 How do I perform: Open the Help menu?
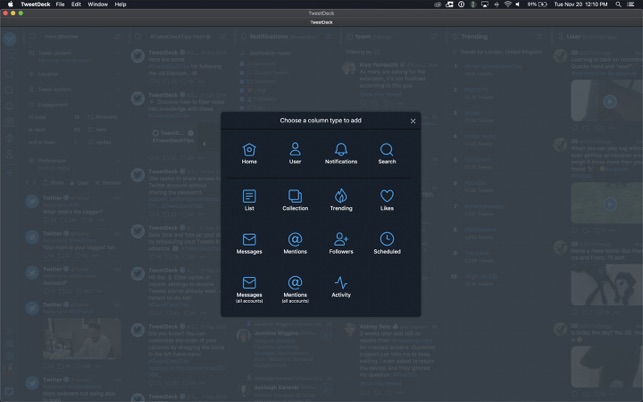click(x=120, y=4)
